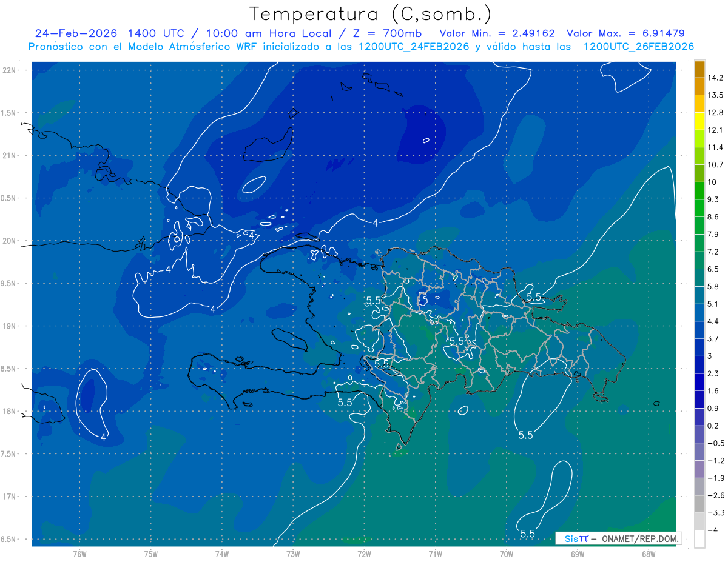This screenshot has width=728, height=562.
Task: Click the '76W' longitude label
Action: (x=79, y=554)
